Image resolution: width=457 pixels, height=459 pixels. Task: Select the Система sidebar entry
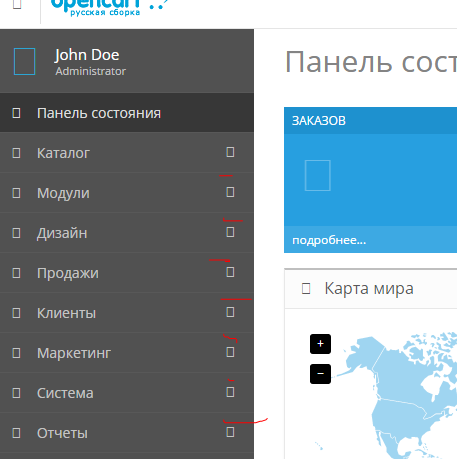click(x=127, y=393)
